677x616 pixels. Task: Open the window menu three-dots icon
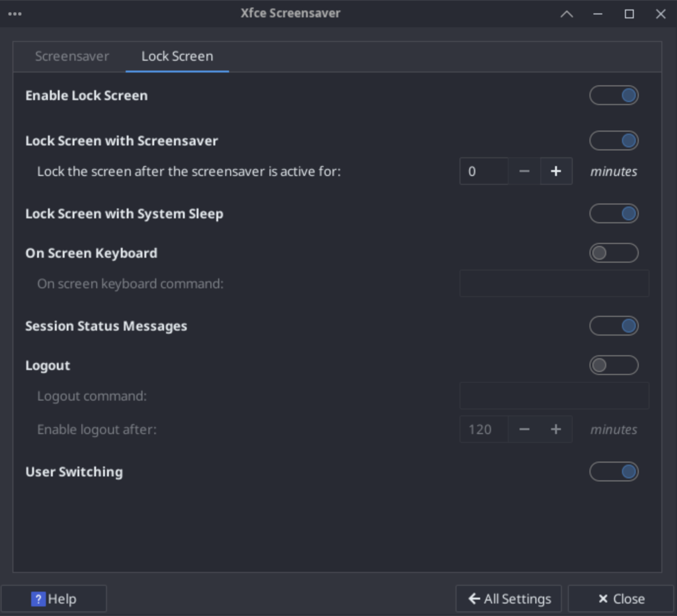15,14
